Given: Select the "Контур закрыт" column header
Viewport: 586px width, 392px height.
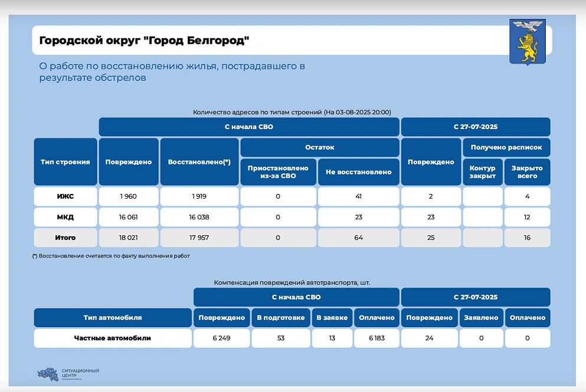Looking at the screenshot, I should pos(482,172).
